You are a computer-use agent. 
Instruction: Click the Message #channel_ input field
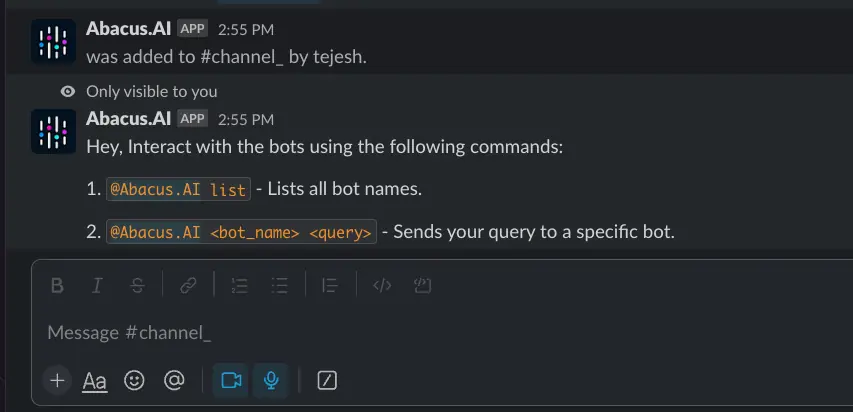tap(400, 332)
